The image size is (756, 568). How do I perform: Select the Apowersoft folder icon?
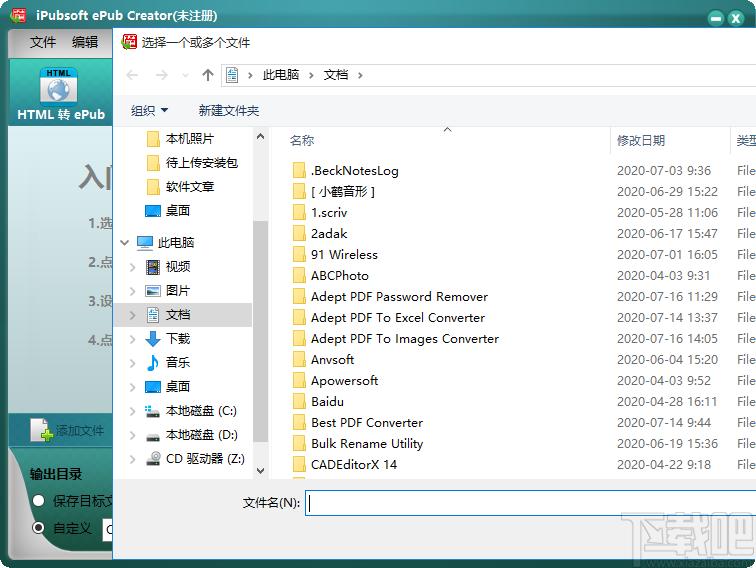[299, 380]
